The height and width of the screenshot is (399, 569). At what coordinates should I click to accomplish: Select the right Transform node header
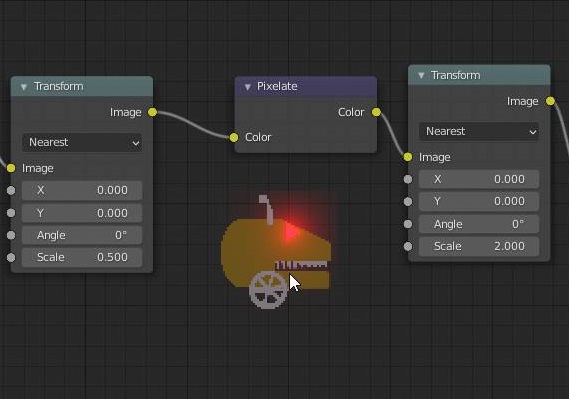pos(479,75)
